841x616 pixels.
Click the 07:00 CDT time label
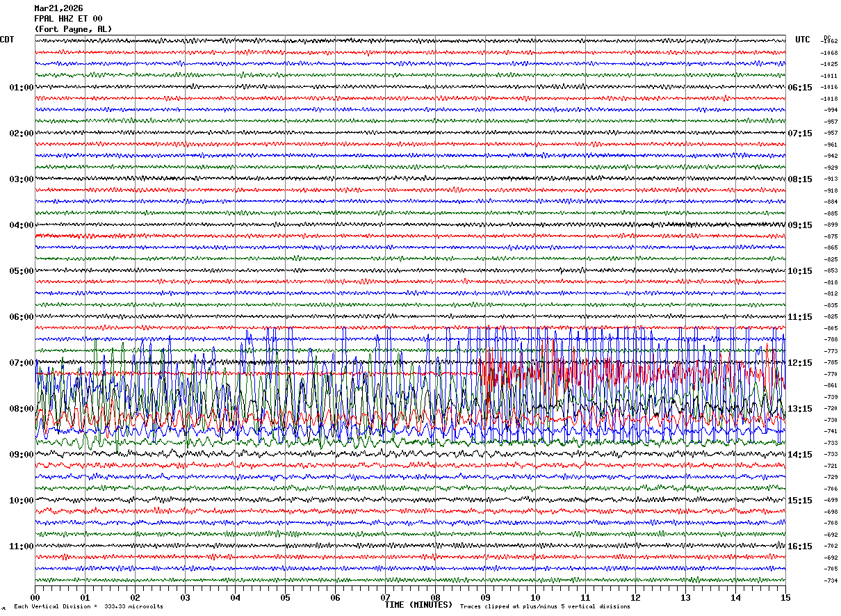22,363
